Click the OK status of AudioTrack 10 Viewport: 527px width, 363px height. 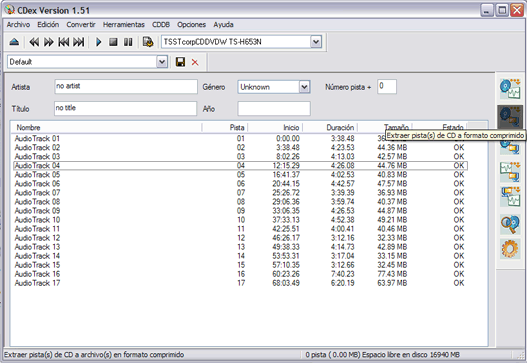point(459,220)
